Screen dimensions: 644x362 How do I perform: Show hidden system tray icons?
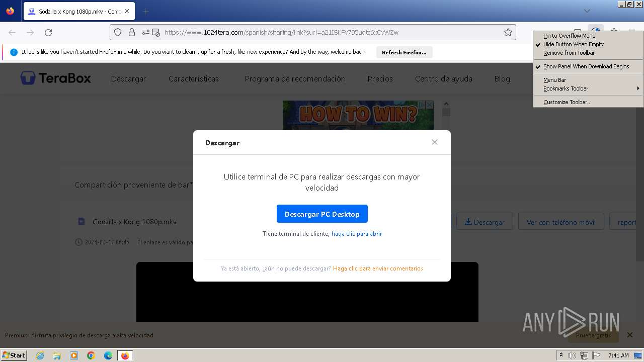click(x=561, y=355)
